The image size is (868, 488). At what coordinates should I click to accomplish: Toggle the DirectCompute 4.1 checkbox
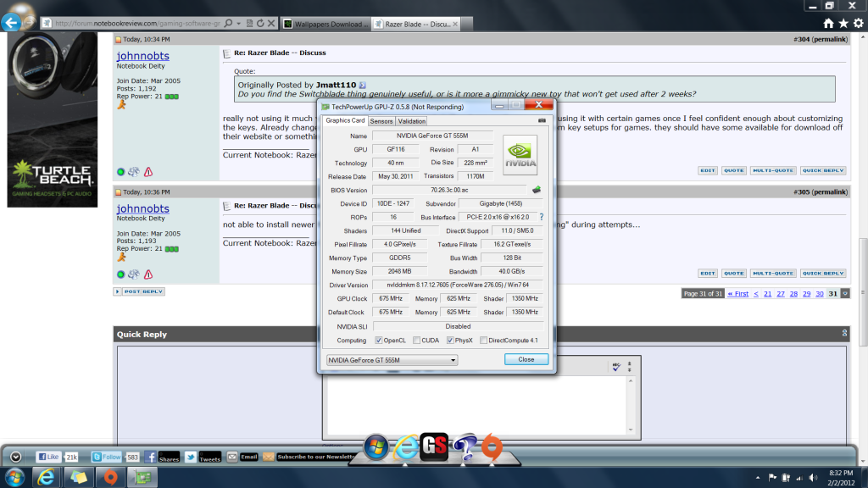(483, 341)
